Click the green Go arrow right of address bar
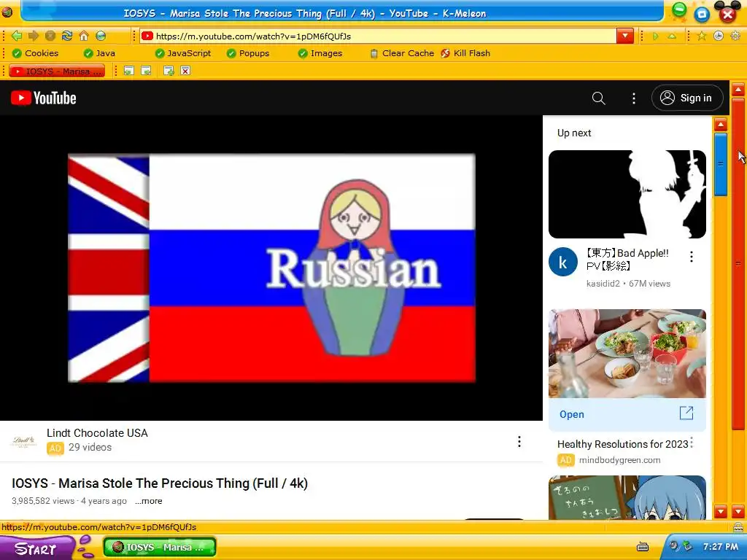Image resolution: width=747 pixels, height=560 pixels. click(656, 36)
